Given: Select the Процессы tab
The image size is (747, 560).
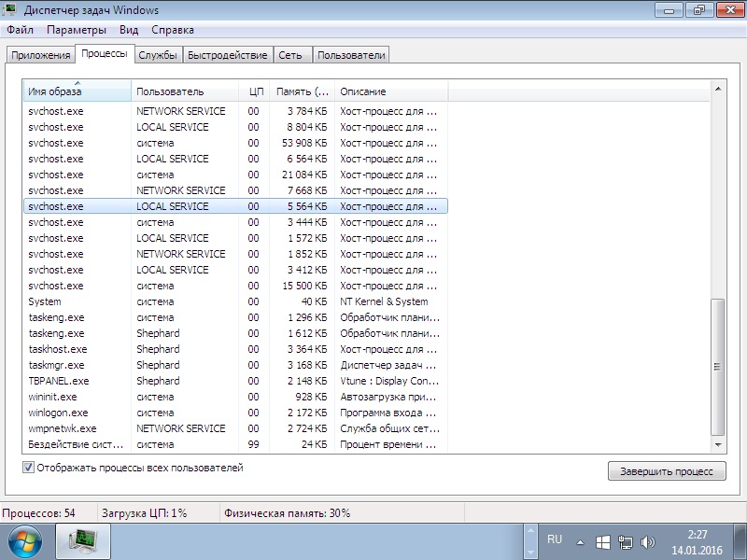Looking at the screenshot, I should click(105, 54).
